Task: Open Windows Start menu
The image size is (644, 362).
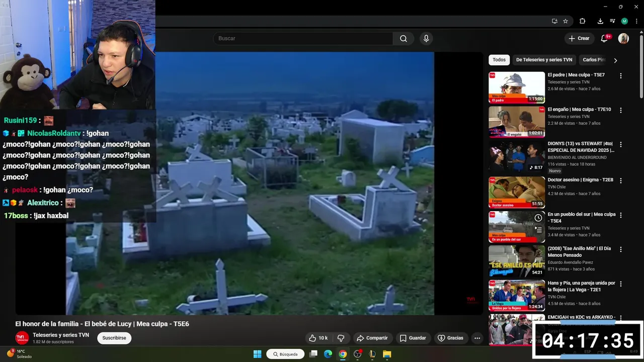Action: click(257, 354)
